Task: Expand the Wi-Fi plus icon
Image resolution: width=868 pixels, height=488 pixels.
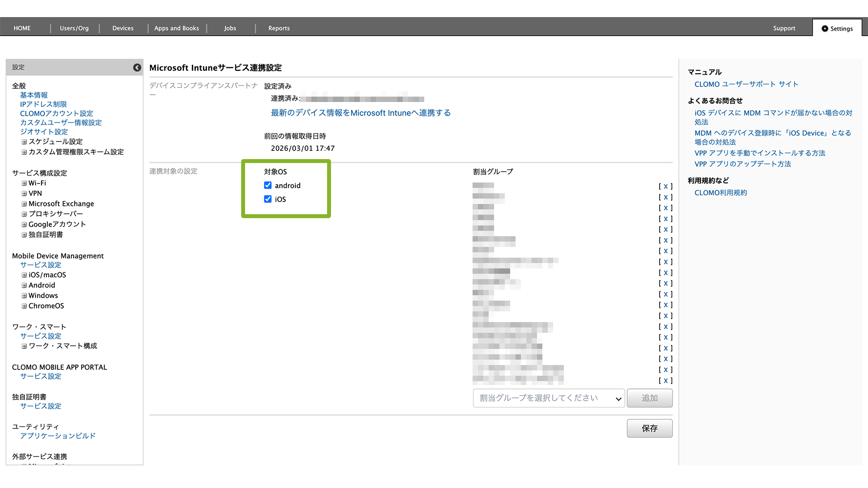Action: coord(24,183)
